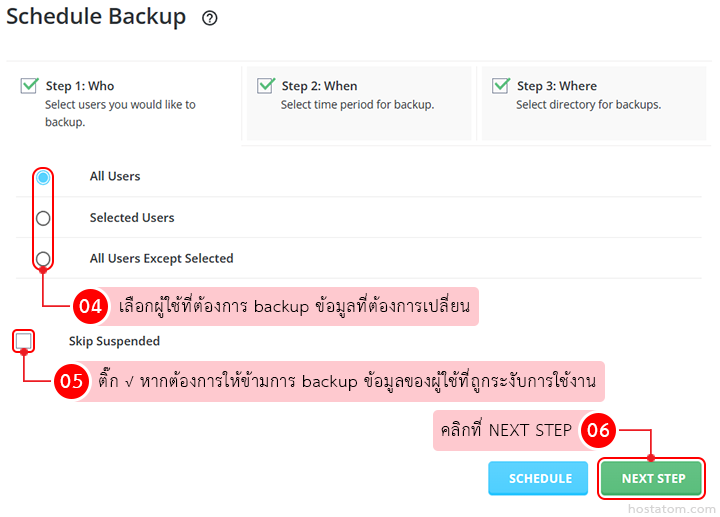Enable the Skip Suspended checkbox
The image size is (720, 517).
coord(24,342)
